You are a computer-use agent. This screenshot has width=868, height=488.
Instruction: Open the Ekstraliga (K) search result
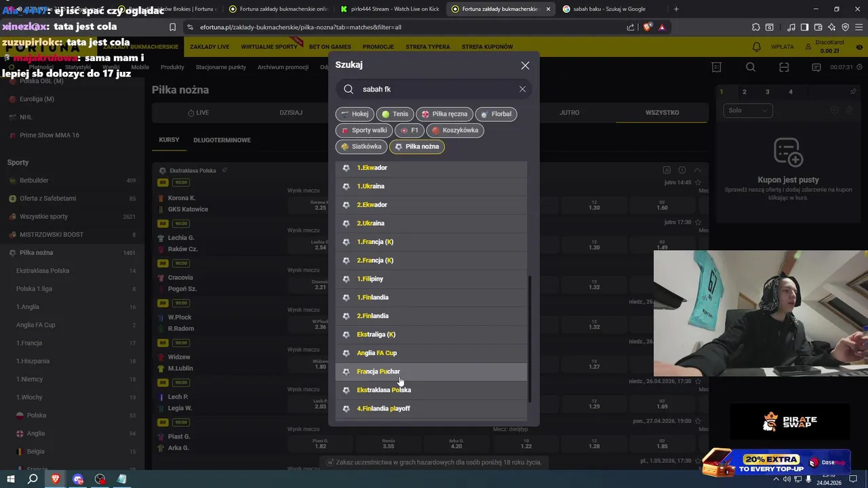coord(431,334)
